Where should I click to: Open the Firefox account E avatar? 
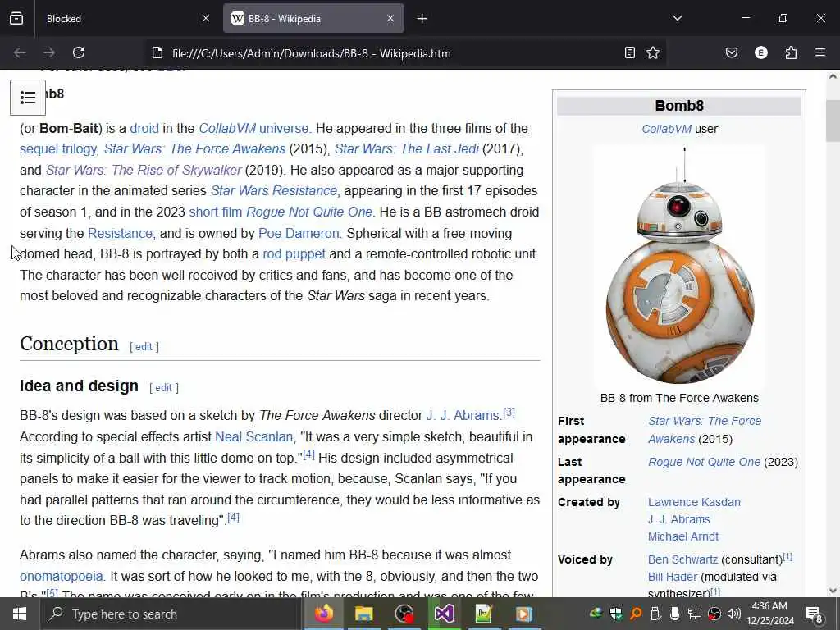coord(761,52)
